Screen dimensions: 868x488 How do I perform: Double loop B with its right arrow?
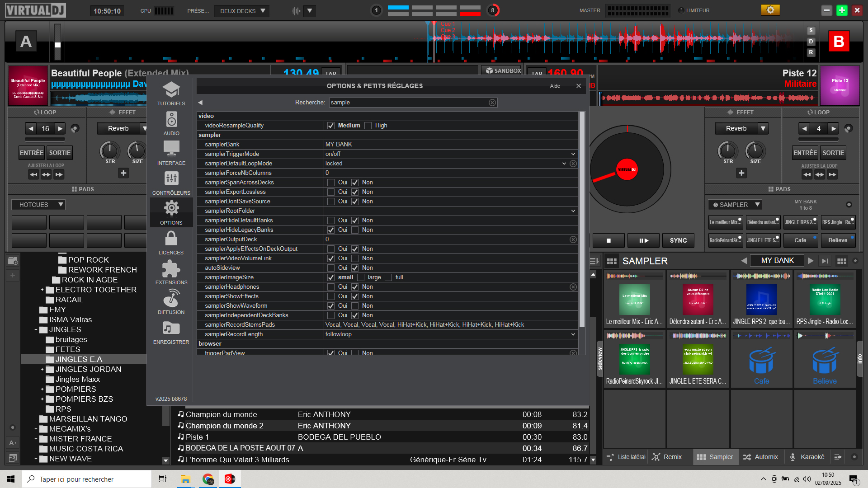point(834,129)
